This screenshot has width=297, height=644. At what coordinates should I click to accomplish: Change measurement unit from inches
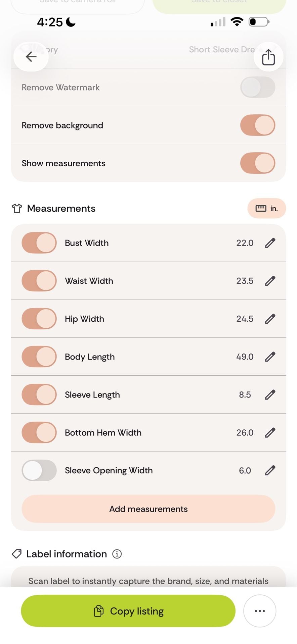(267, 208)
